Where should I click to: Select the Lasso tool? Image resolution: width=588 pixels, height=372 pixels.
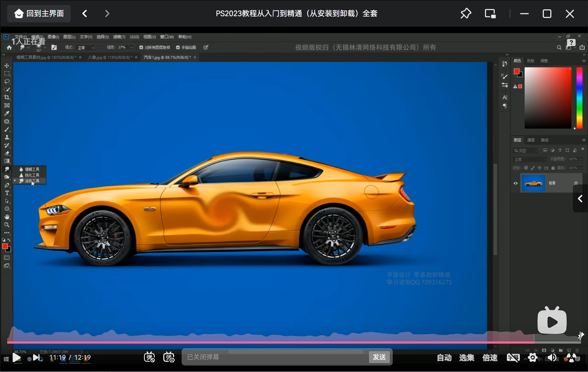(7, 82)
